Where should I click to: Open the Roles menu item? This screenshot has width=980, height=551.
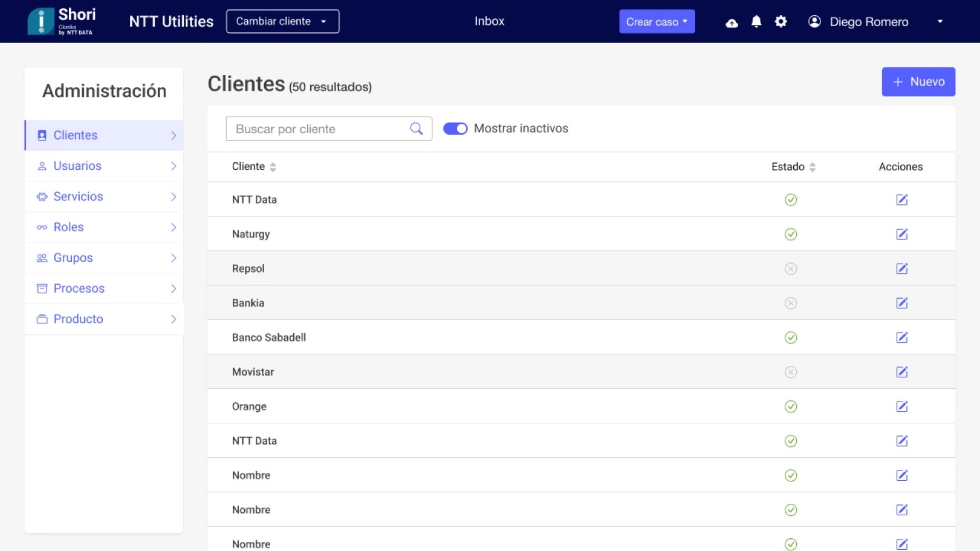point(104,227)
